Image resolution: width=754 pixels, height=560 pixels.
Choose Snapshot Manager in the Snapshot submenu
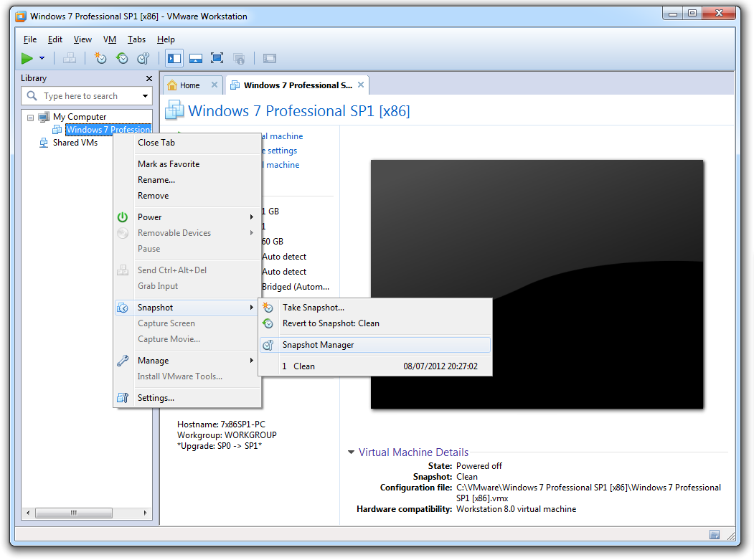click(318, 345)
